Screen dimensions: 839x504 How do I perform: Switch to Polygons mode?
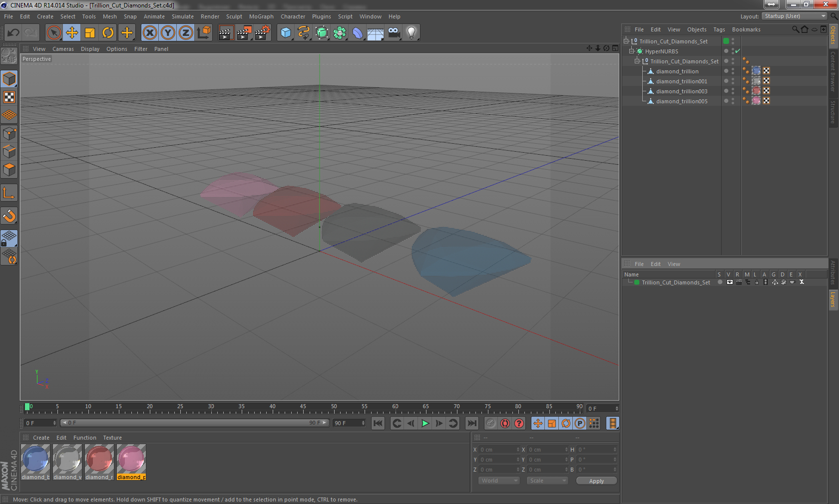(x=9, y=170)
